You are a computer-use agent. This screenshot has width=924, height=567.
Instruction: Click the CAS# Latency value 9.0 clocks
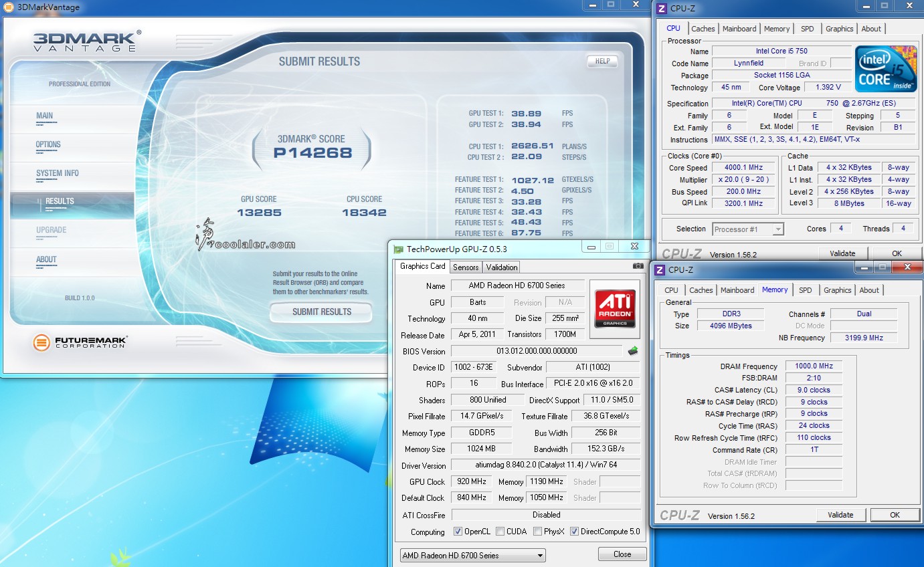pyautogui.click(x=814, y=390)
